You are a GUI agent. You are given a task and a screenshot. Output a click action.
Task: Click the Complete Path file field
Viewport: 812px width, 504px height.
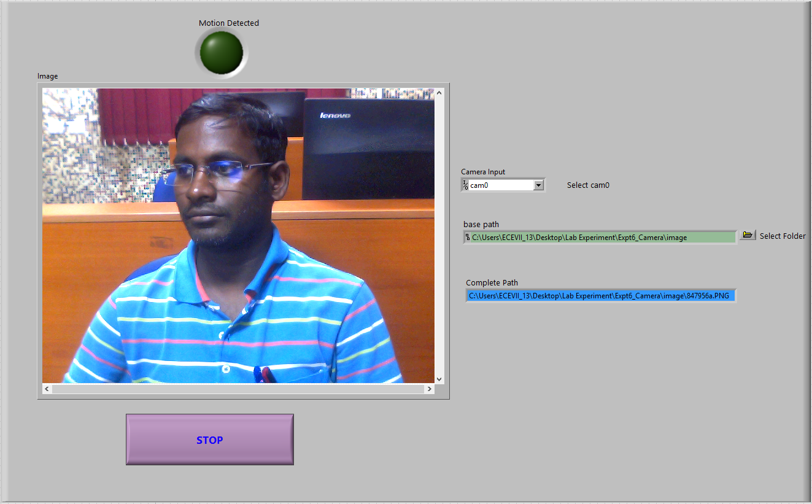[600, 295]
